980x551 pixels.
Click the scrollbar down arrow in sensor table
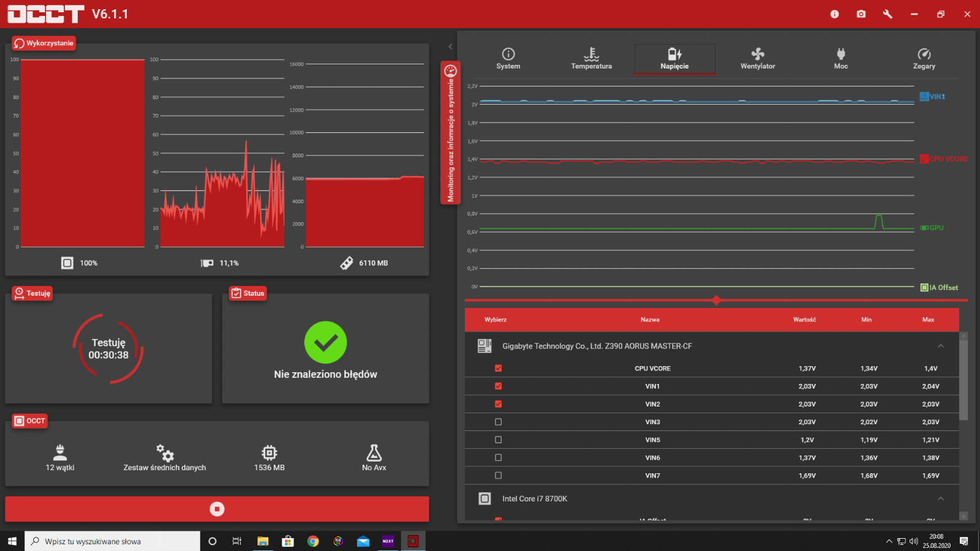(x=963, y=517)
